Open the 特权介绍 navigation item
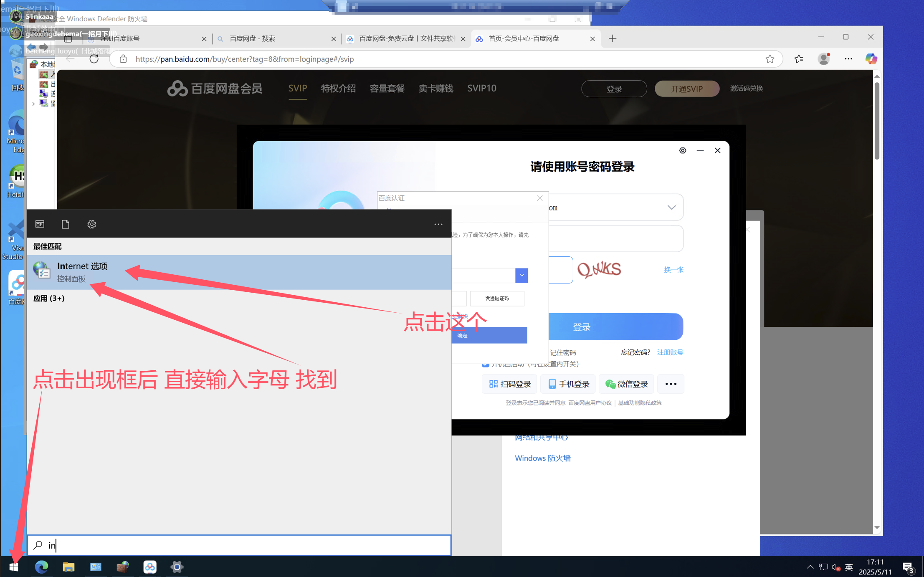This screenshot has height=577, width=924. [338, 88]
